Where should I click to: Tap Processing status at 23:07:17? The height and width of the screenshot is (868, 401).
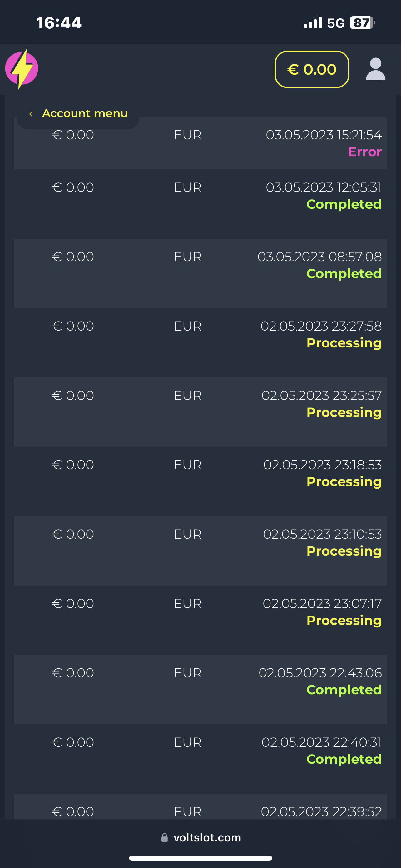(x=344, y=621)
